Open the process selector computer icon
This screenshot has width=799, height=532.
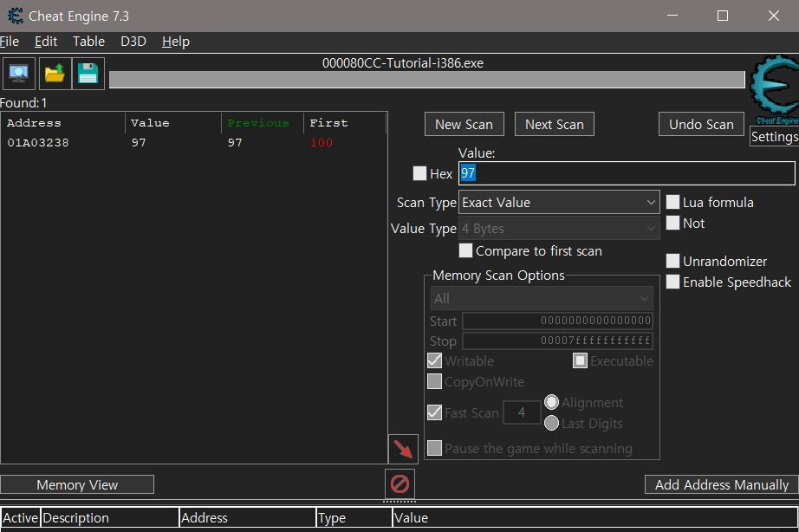click(x=19, y=74)
